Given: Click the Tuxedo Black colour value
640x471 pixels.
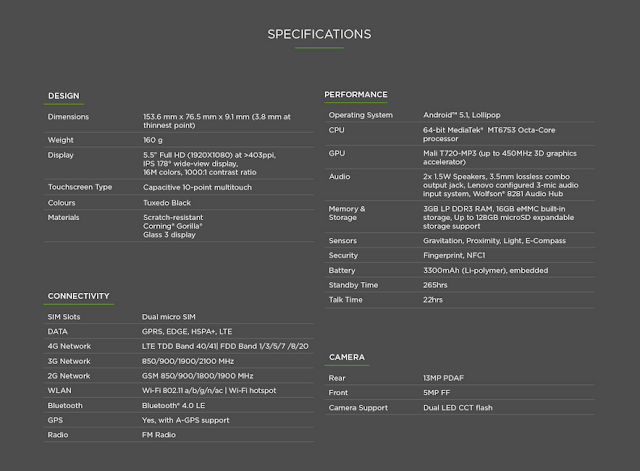Looking at the screenshot, I should 167,203.
